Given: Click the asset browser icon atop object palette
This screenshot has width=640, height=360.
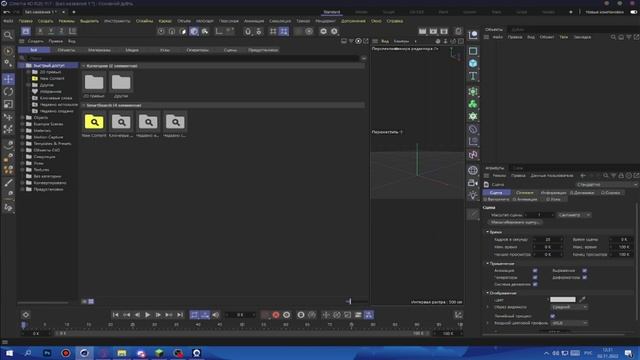Looking at the screenshot, I should tap(473, 35).
